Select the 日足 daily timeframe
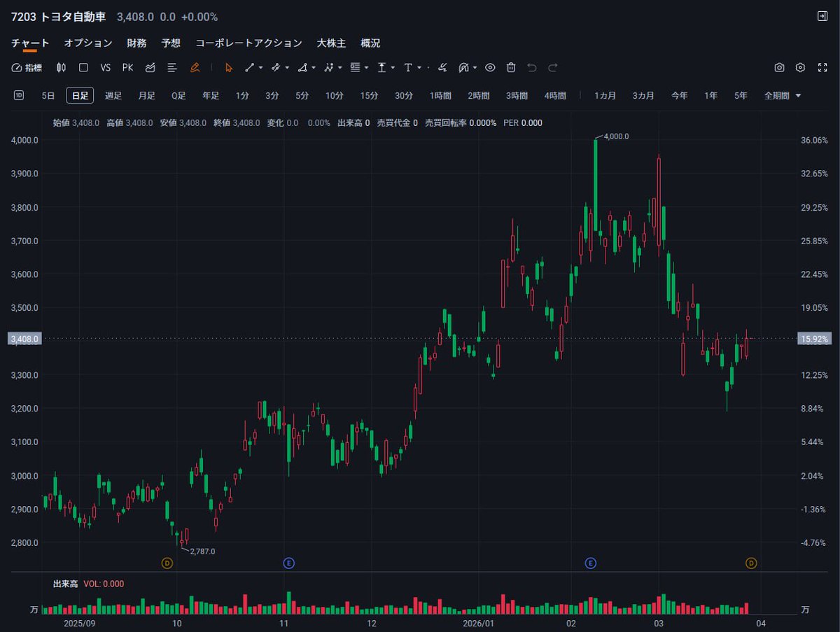The height and width of the screenshot is (632, 840). (x=80, y=96)
